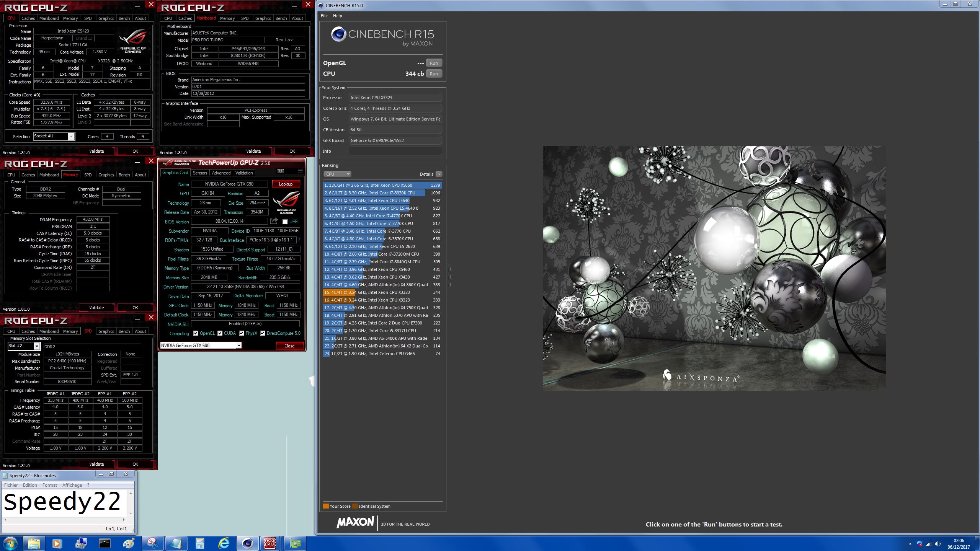Click the Close button in GPU-Z
The width and height of the screenshot is (980, 551).
tap(289, 346)
